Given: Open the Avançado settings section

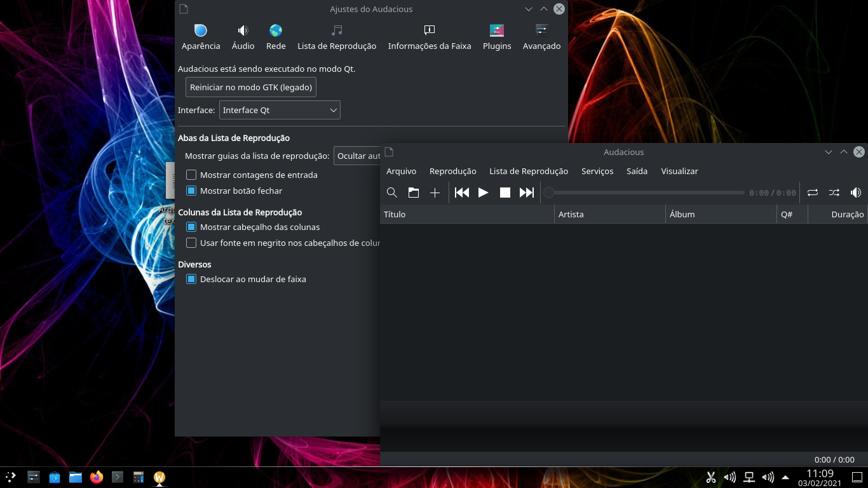Looking at the screenshot, I should coord(541,36).
